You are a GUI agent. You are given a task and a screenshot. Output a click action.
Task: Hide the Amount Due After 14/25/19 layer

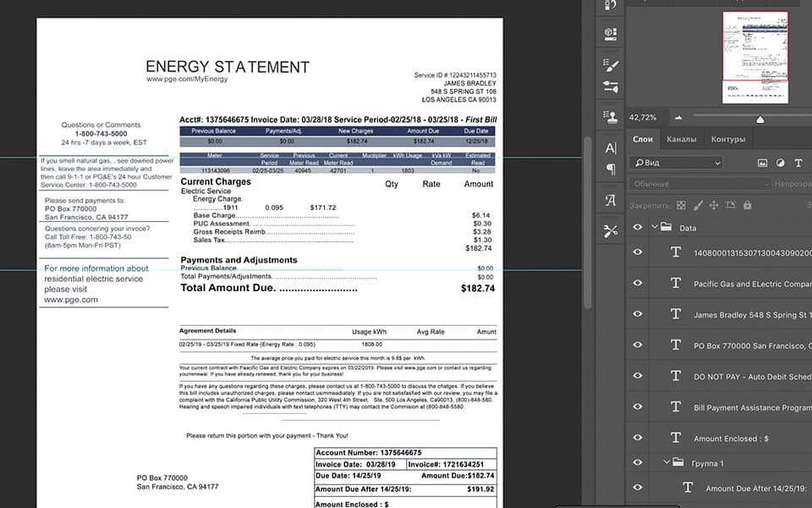[x=638, y=488]
